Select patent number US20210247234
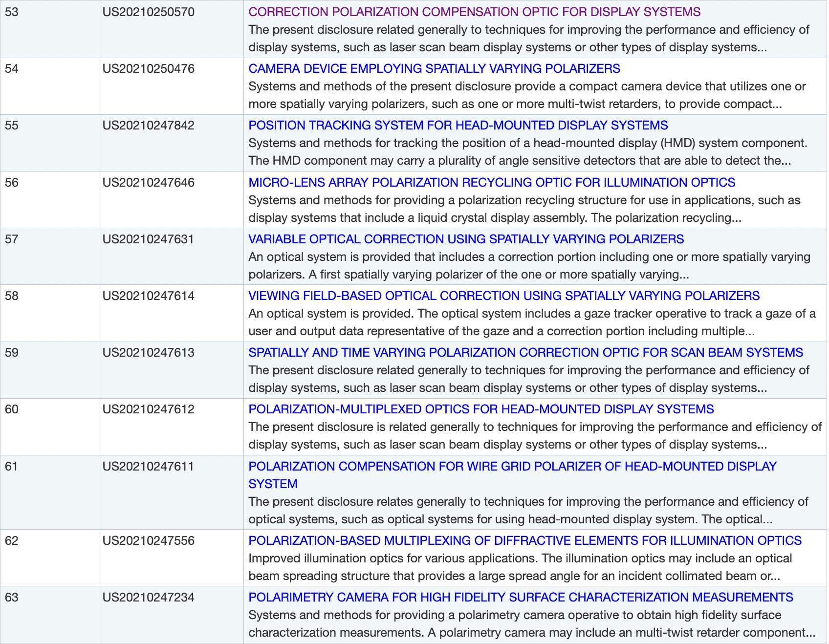The height and width of the screenshot is (644, 829). point(149,597)
